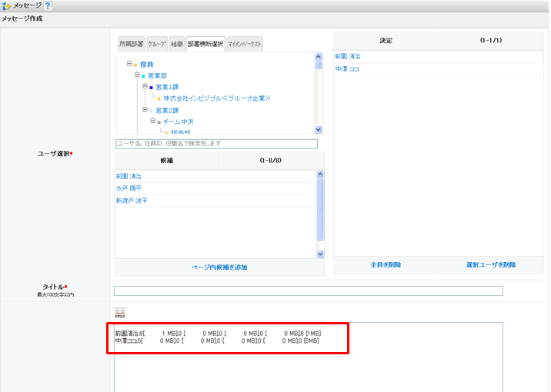
Task: Collapse the 役員 tree node
Action: point(128,65)
